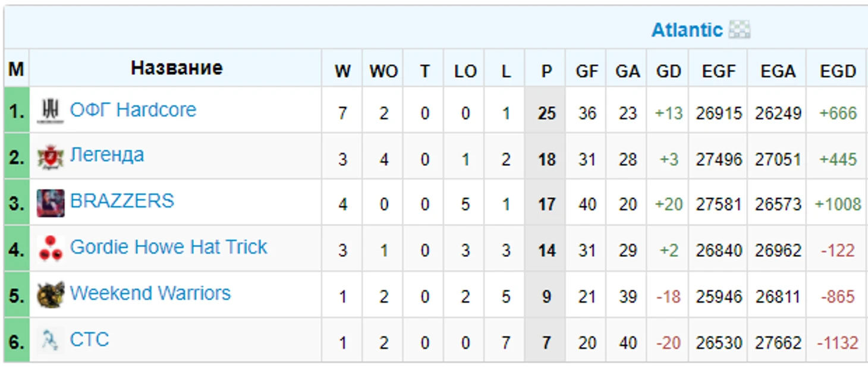Open the ОФГ Hardcore team page
The image size is (868, 368).
tap(133, 110)
